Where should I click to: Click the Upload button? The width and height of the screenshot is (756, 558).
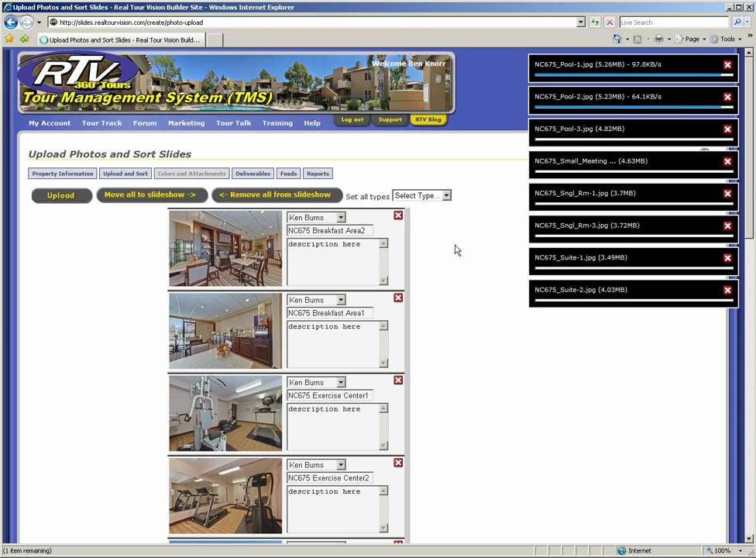coord(61,195)
